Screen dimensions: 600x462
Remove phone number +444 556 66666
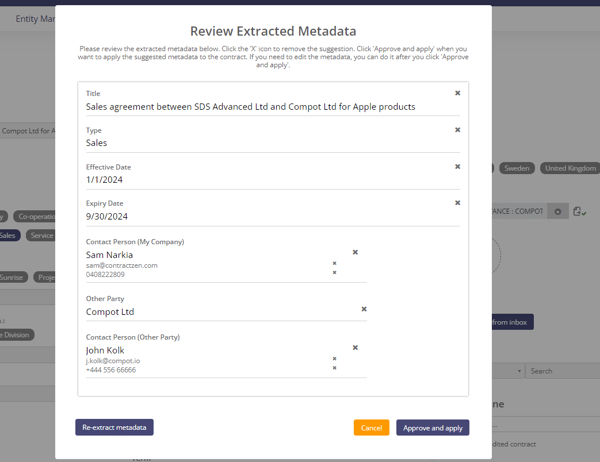click(x=334, y=368)
